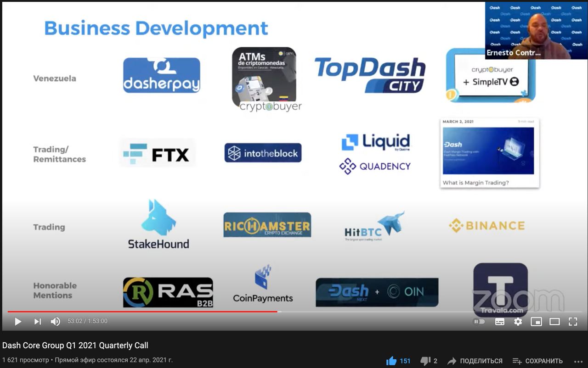Toggle the autoplay switch
The width and height of the screenshot is (588, 368).
[479, 322]
